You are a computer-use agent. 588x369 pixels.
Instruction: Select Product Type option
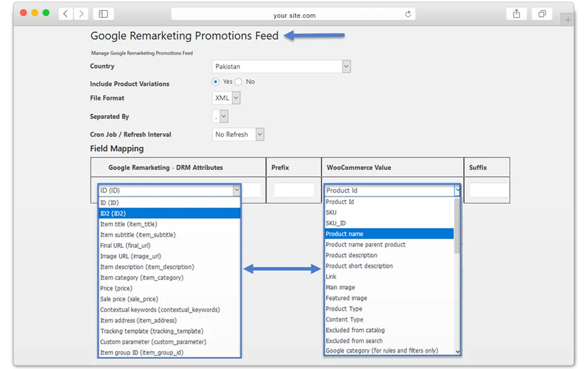click(x=389, y=309)
